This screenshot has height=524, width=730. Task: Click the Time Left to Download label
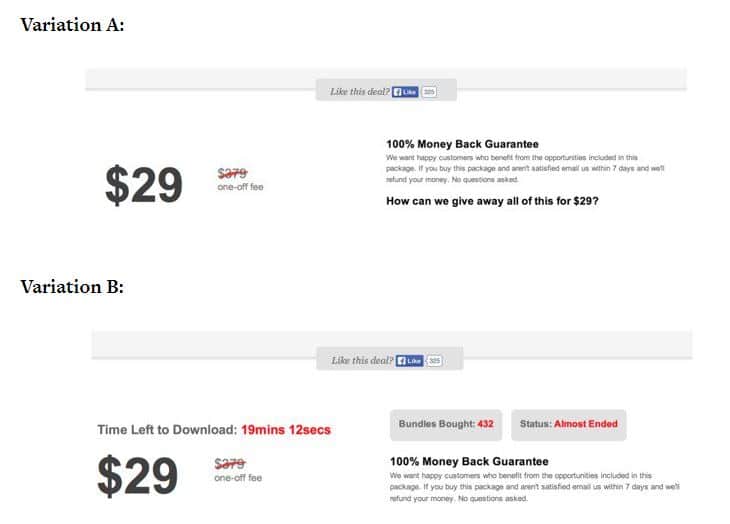tap(166, 430)
